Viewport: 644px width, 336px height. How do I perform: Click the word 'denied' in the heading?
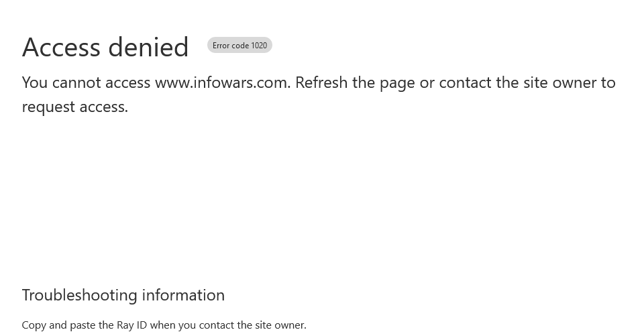[148, 47]
